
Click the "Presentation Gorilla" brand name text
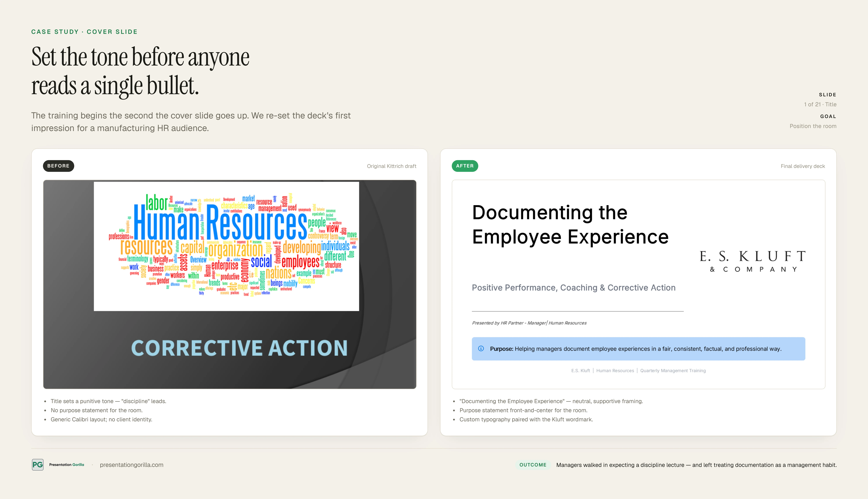click(x=67, y=465)
